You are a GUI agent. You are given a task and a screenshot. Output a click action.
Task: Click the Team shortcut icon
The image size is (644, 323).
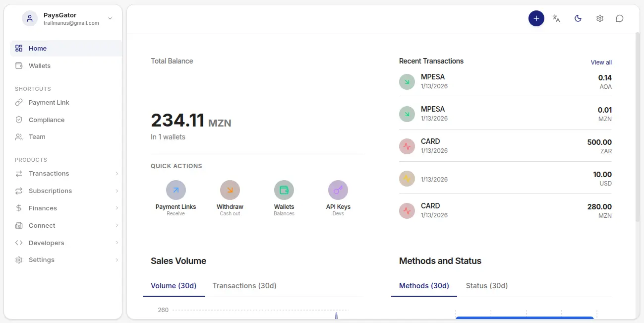click(18, 137)
